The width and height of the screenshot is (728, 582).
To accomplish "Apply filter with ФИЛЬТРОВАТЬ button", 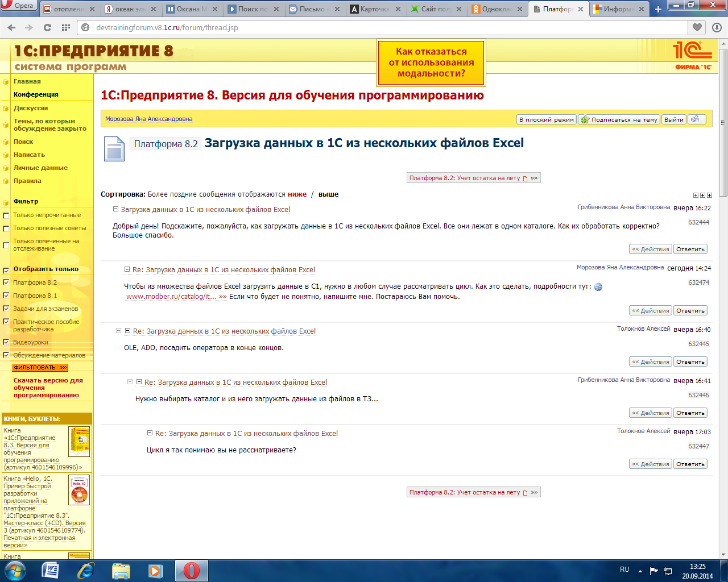I will click(x=40, y=368).
